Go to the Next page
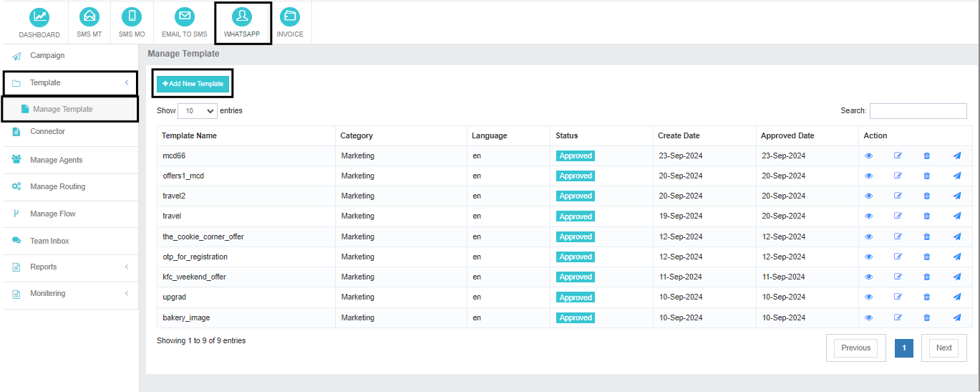The image size is (980, 392). 943,348
